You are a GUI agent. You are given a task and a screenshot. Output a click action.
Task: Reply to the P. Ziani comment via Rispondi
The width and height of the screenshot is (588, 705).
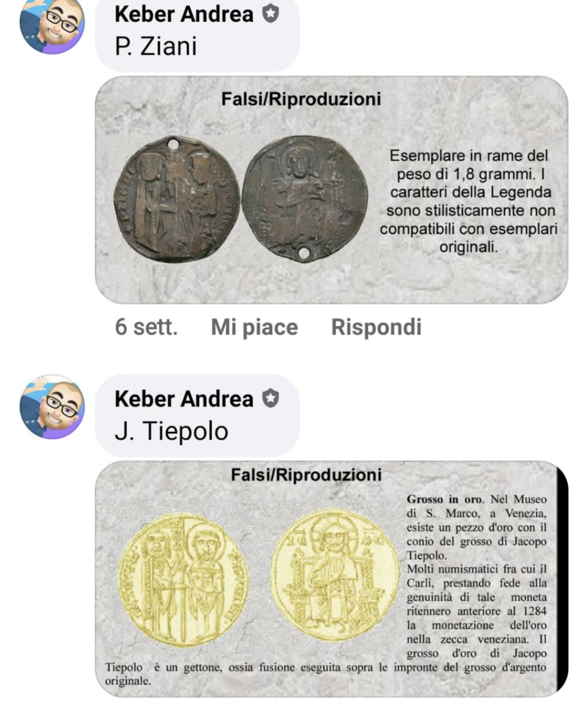[376, 327]
